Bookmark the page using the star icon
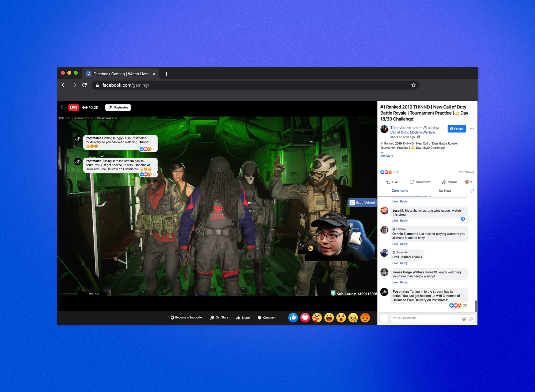 [413, 85]
